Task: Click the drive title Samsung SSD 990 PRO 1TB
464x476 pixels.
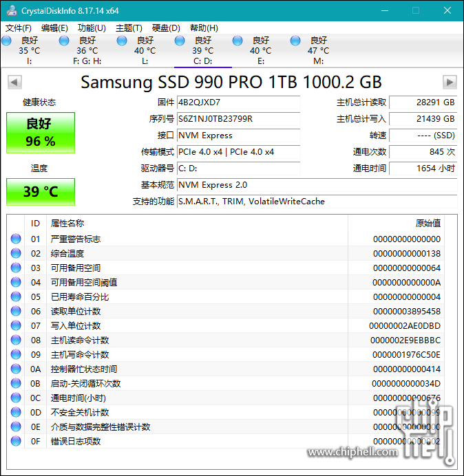Action: [x=231, y=82]
